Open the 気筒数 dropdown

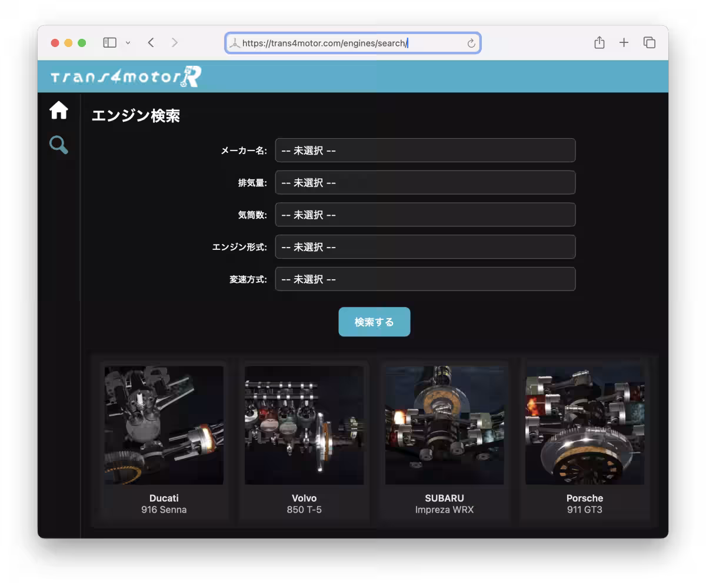pyautogui.click(x=425, y=215)
